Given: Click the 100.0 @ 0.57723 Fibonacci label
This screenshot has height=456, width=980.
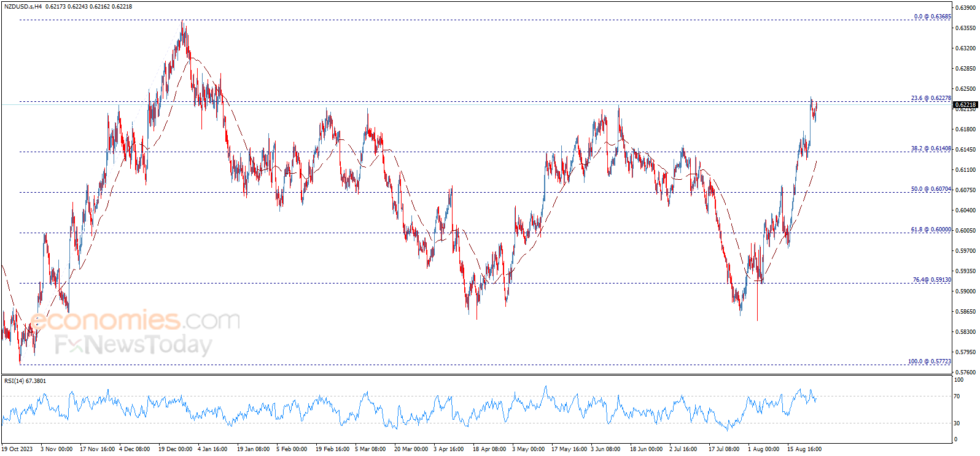Looking at the screenshot, I should pyautogui.click(x=930, y=361).
